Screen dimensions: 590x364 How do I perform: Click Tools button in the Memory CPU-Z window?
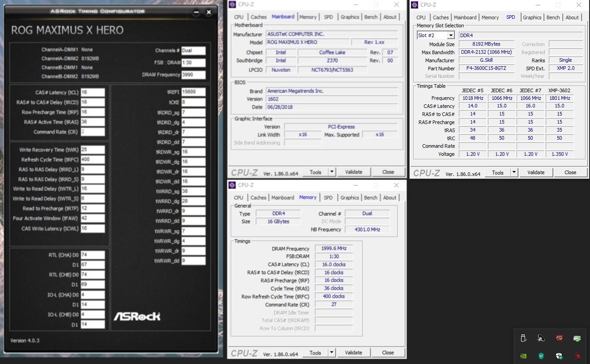coord(316,353)
